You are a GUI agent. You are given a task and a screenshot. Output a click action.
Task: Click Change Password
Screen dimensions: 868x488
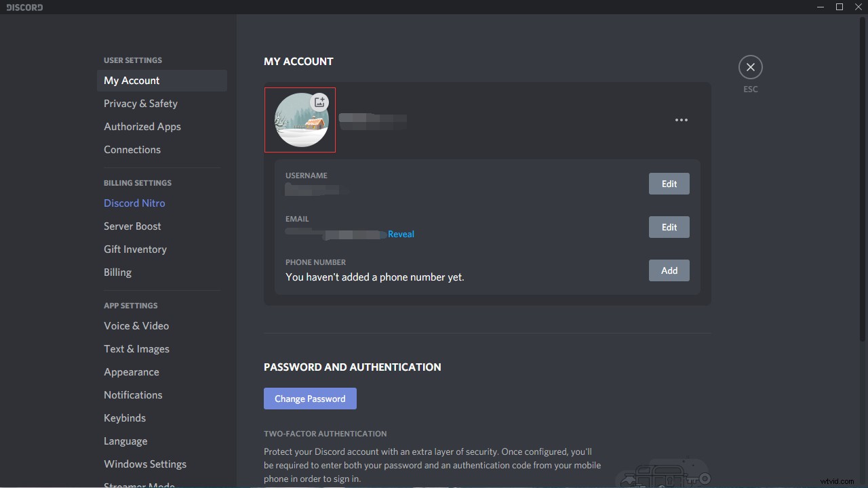click(x=310, y=399)
